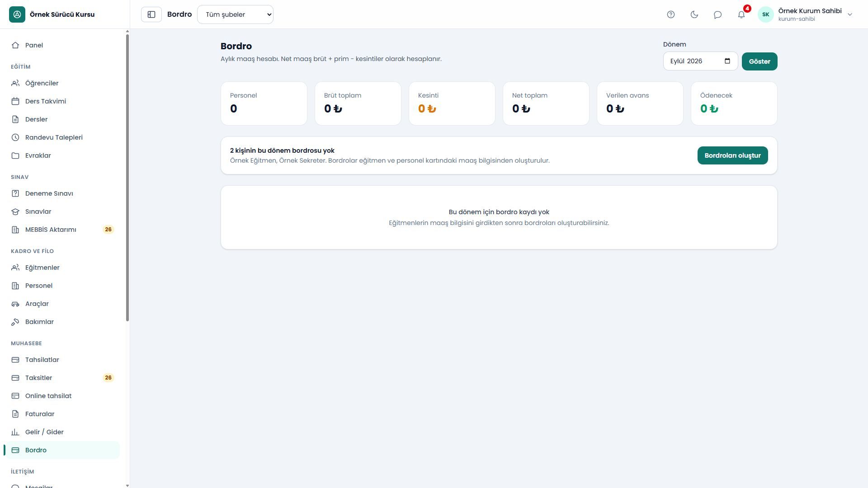Expand the Tüm şubeler branch dropdown
The height and width of the screenshot is (488, 868).
tap(235, 14)
